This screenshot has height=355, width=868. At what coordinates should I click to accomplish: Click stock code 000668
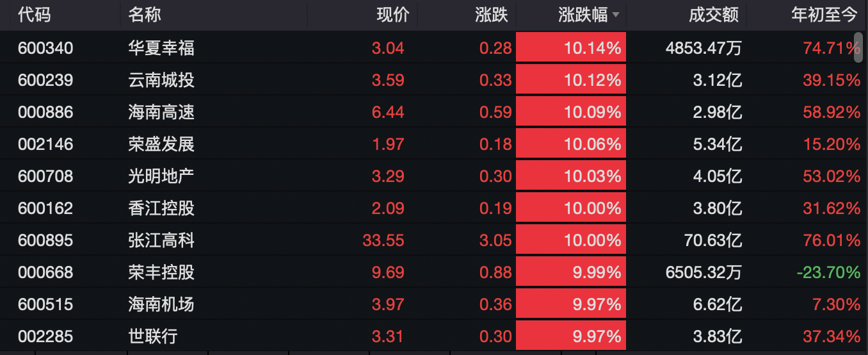coord(45,272)
